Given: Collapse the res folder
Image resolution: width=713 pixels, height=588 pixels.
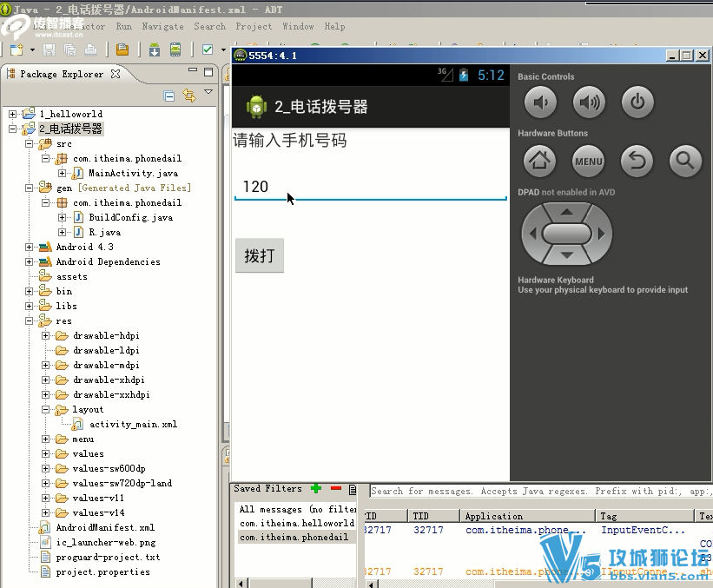Looking at the screenshot, I should click(x=30, y=321).
